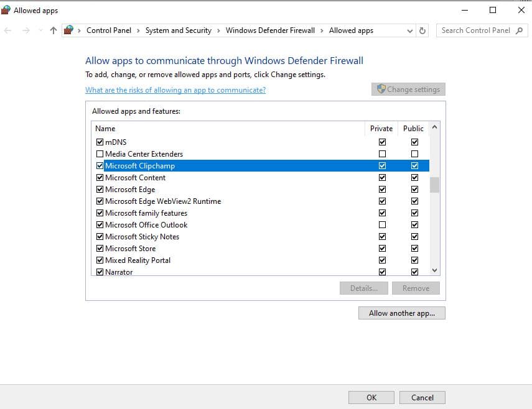Toggle Public checkbox for Microsoft Sticky Notes
Screen dimensions: 532x409
(414, 237)
